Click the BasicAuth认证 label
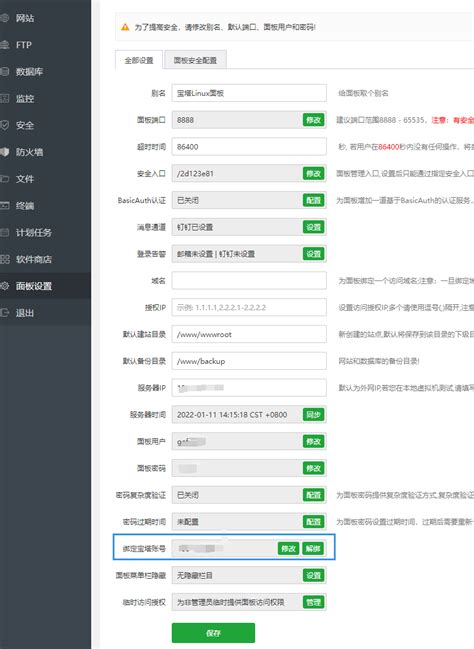This screenshot has width=474, height=649. [x=142, y=200]
